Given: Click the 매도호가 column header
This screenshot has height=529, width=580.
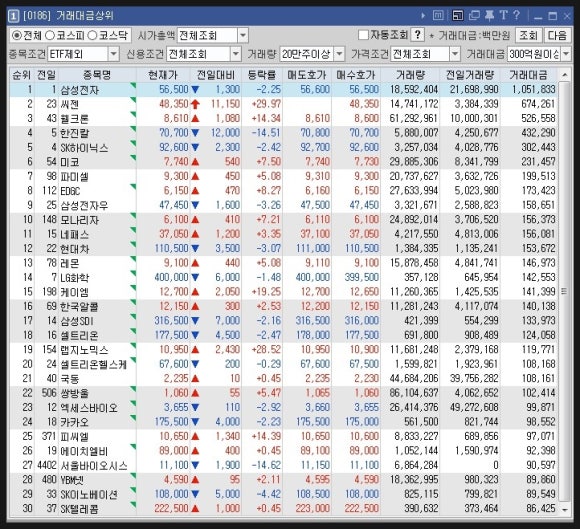Looking at the screenshot, I should [307, 75].
